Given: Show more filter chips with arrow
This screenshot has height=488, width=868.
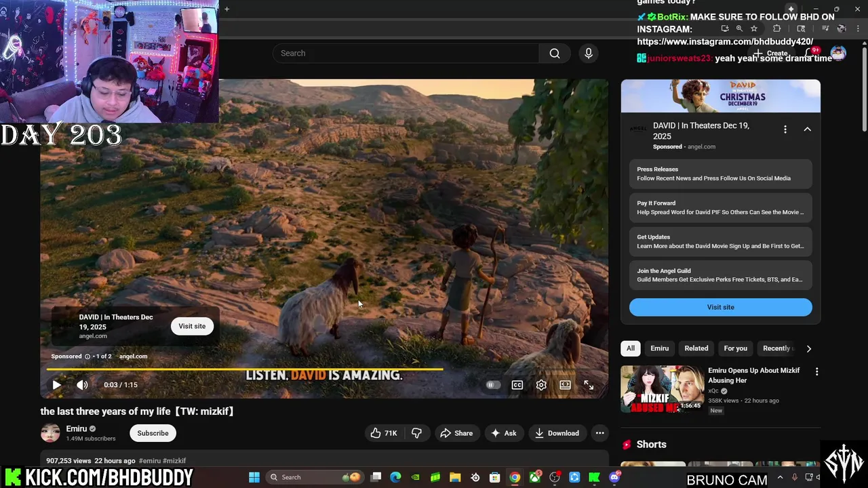Looking at the screenshot, I should (x=808, y=348).
